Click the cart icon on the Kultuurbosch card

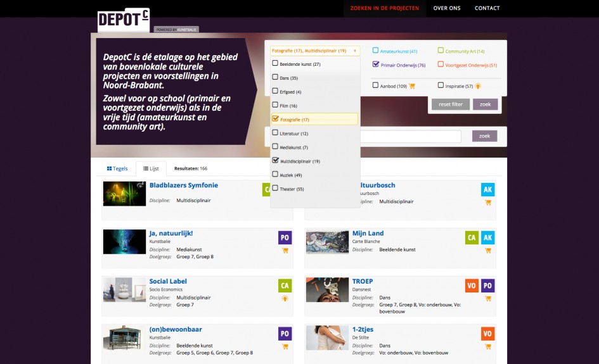tap(488, 203)
